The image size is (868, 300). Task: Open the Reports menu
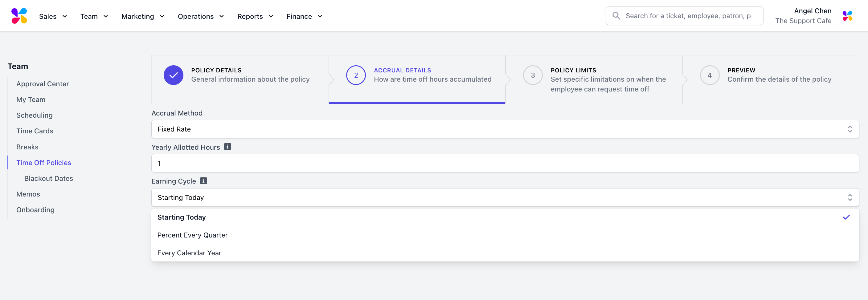255,16
